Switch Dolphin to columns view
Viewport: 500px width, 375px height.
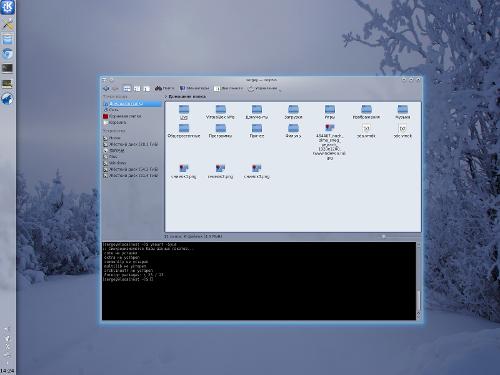pyautogui.click(x=146, y=89)
